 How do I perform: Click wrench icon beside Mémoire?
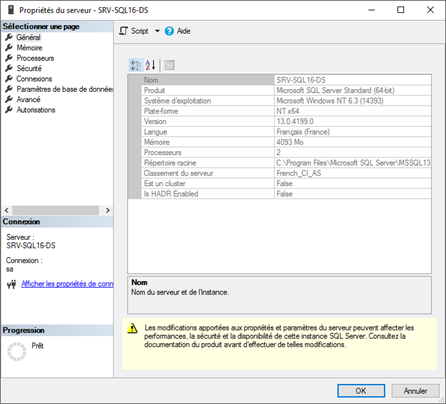(9, 47)
